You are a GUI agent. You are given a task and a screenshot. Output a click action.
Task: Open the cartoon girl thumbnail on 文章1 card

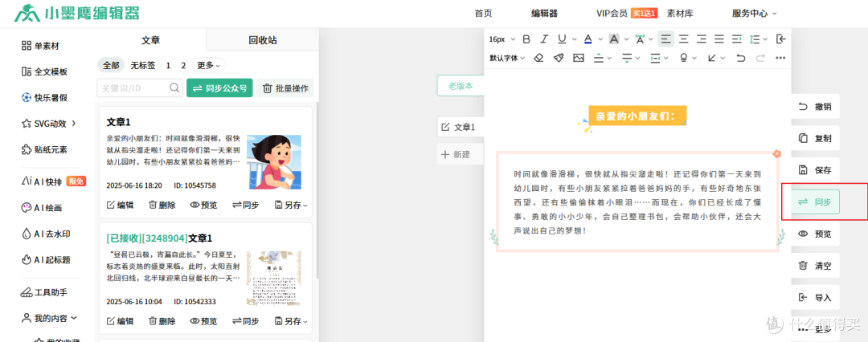273,162
